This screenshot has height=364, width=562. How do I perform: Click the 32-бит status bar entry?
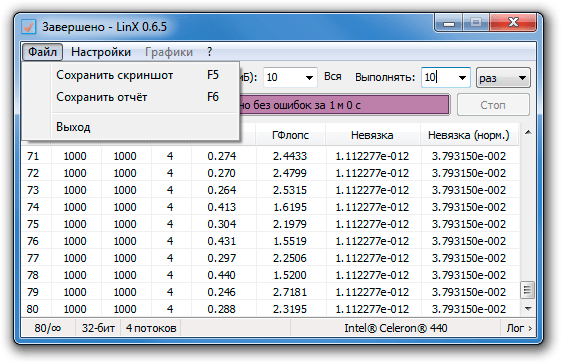[98, 328]
